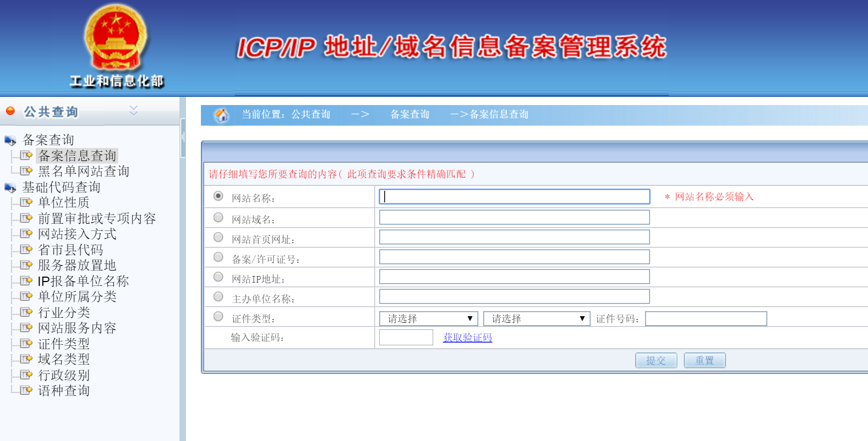Viewport: 868px width, 441px height.
Task: Focus the 备案/许可证号 text field
Action: [x=515, y=257]
